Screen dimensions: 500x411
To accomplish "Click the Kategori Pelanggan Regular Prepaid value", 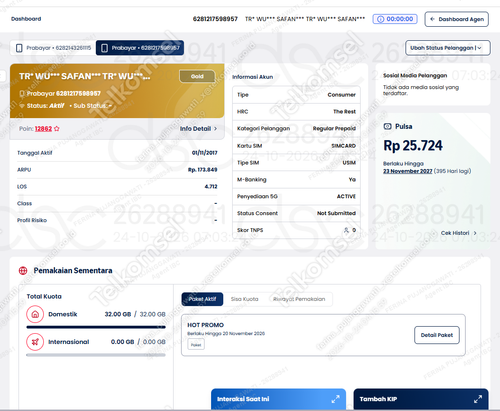I will 334,129.
